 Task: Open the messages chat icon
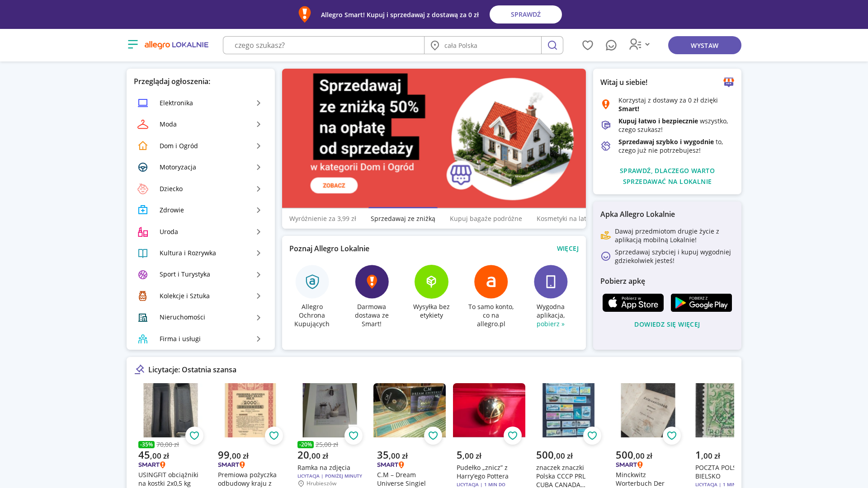click(611, 45)
